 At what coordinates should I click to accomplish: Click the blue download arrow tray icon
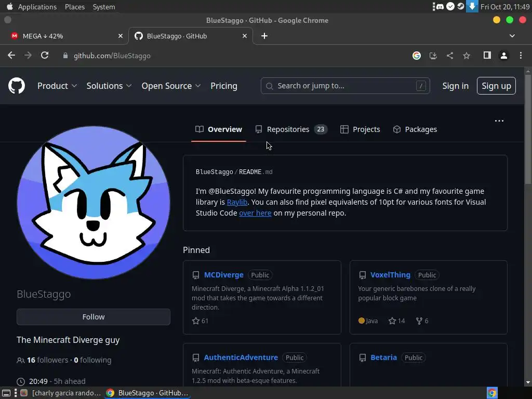[472, 6]
